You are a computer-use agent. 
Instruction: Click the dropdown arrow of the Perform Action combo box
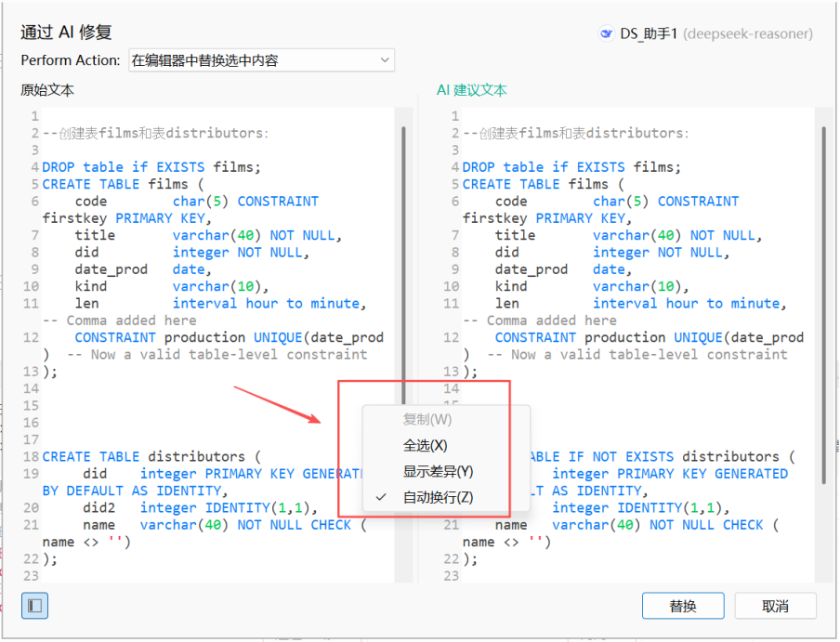385,60
